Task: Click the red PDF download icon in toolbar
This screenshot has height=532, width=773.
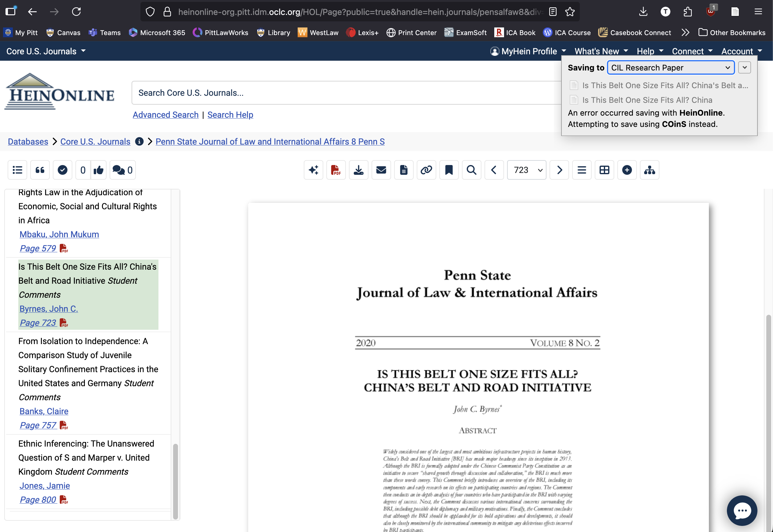Action: coord(336,170)
